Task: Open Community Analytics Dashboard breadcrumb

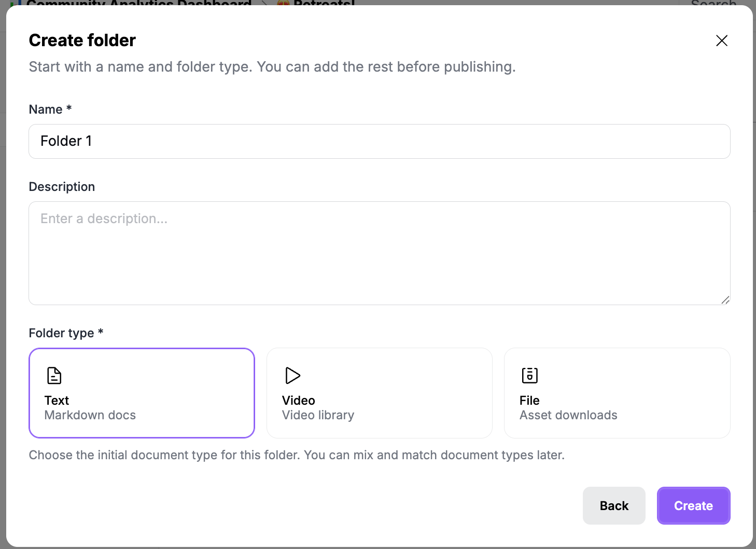Action: coord(139,3)
